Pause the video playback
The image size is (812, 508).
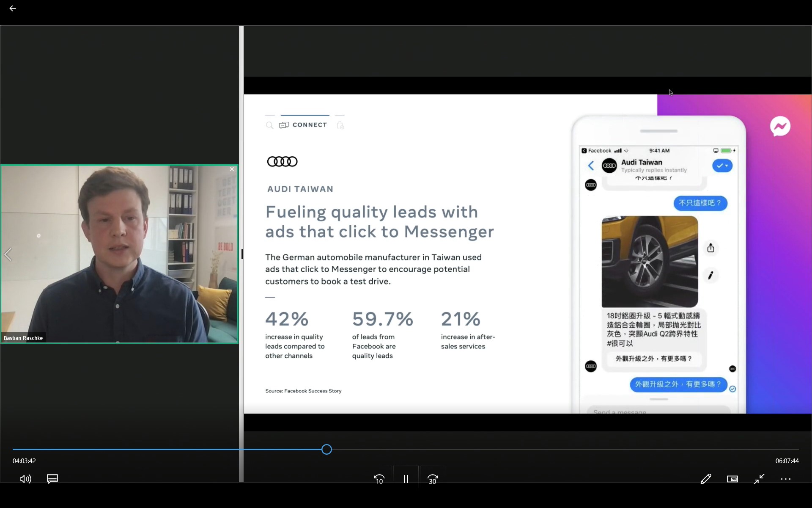[x=406, y=479]
